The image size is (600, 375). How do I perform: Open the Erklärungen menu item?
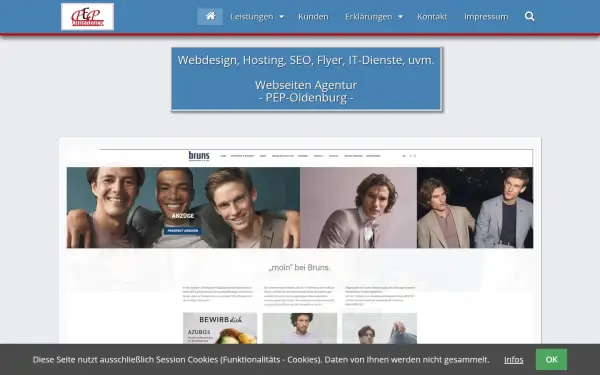point(368,17)
